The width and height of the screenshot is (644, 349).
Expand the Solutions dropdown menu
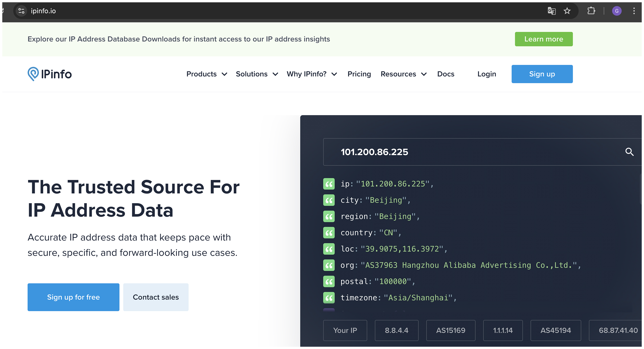pos(257,74)
